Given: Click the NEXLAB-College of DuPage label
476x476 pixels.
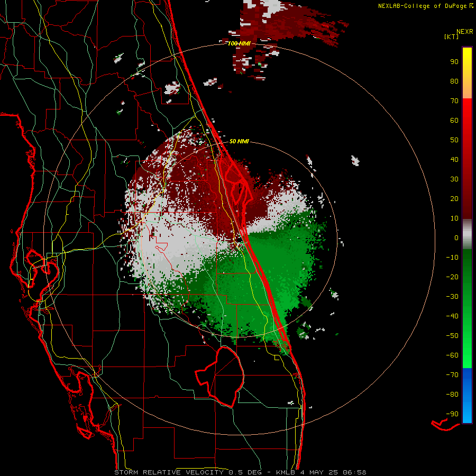Looking at the screenshot, I should point(425,6).
